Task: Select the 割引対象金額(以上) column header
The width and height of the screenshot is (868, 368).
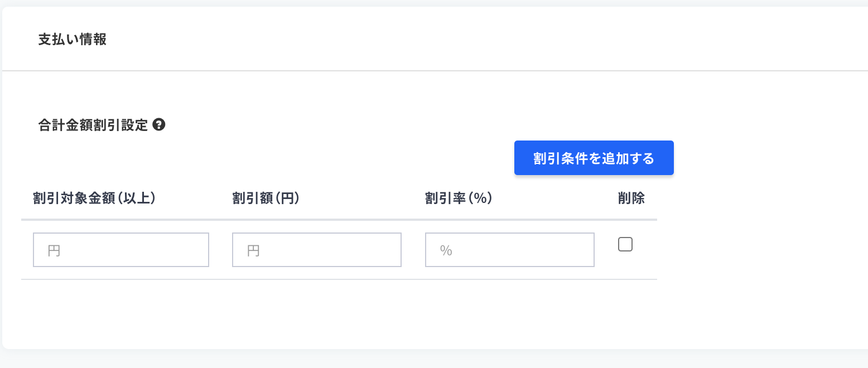Action: (x=94, y=198)
